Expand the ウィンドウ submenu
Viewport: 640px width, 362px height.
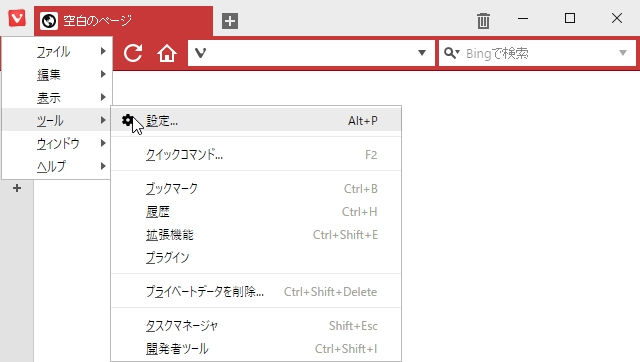pos(57,143)
